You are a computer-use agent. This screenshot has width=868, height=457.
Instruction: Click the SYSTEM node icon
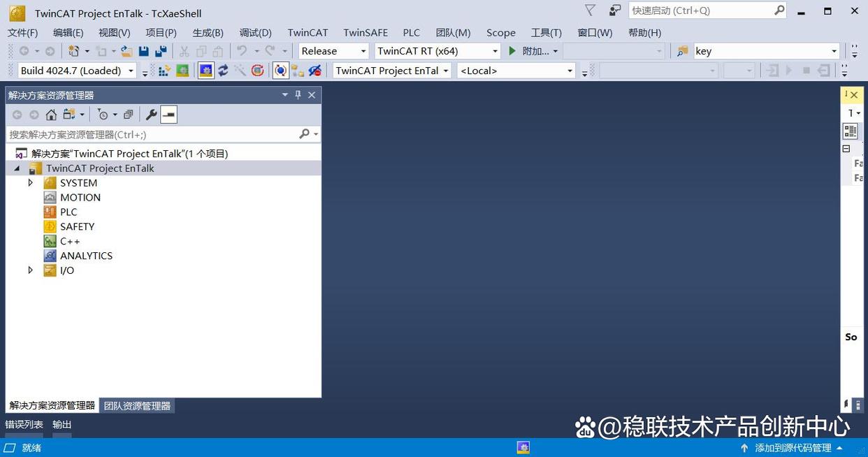click(50, 183)
